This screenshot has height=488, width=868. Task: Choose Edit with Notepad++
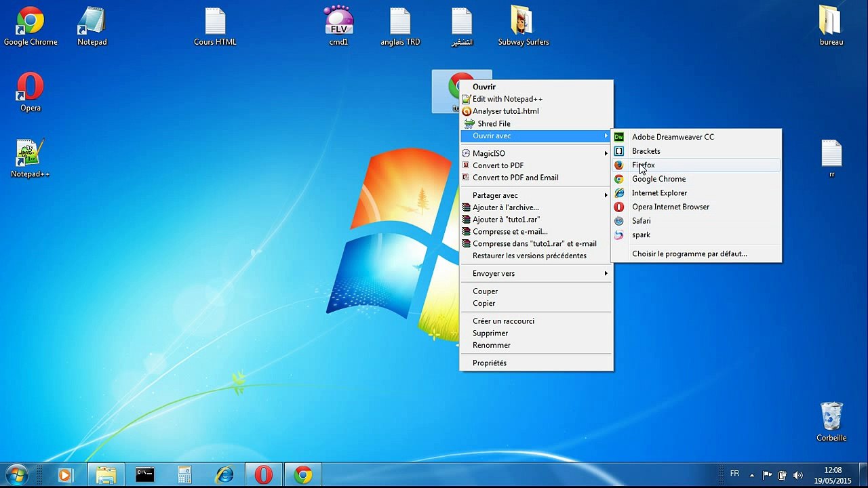[536, 99]
